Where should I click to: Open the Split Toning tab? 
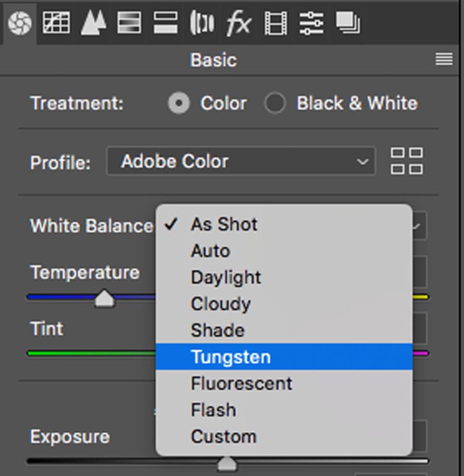pyautogui.click(x=165, y=24)
